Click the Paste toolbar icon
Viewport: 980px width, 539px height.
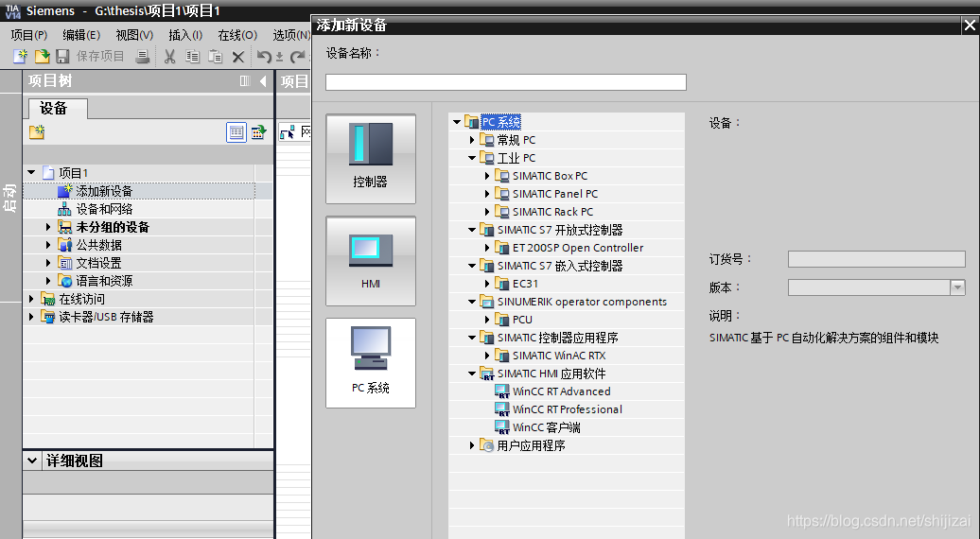[x=215, y=57]
